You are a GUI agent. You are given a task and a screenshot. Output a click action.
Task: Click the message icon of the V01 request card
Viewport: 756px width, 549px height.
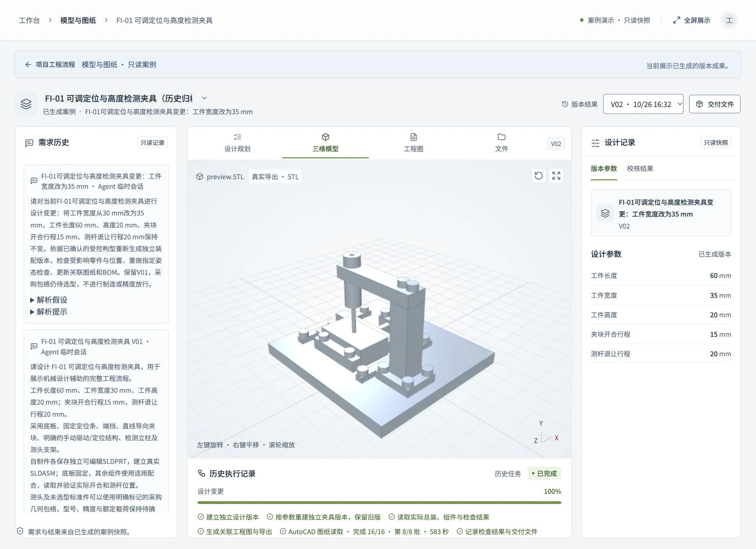(x=34, y=346)
